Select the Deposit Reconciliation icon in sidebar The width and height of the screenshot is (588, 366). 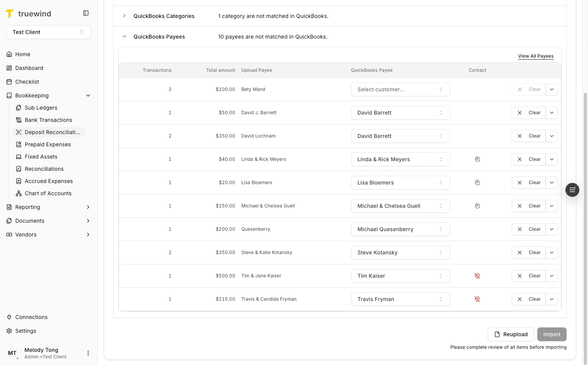coord(18,132)
